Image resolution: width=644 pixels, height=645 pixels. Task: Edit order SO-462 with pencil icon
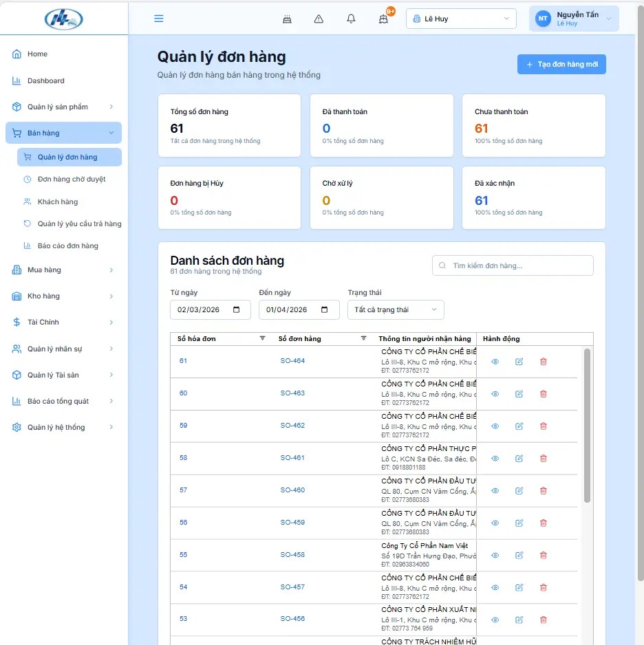click(x=519, y=426)
